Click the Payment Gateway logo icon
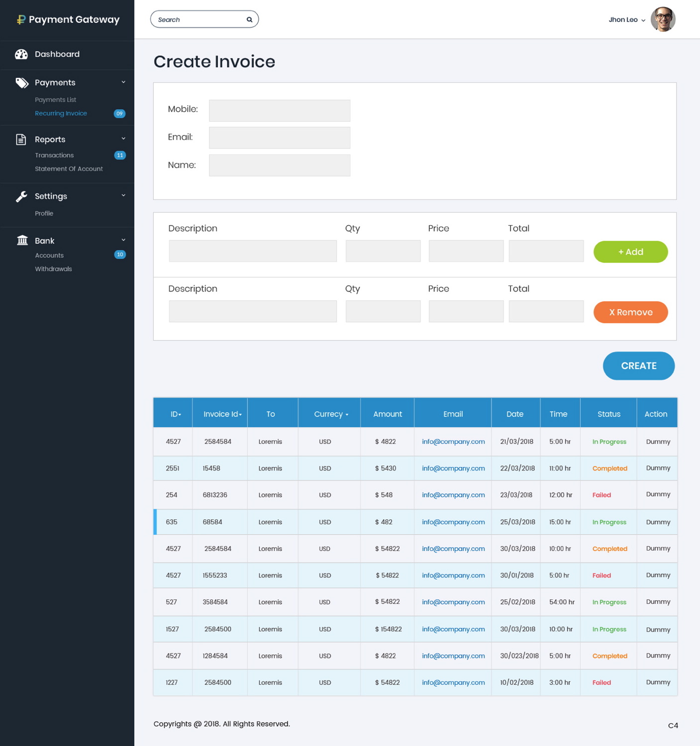Screen dimensions: 700x746 click(21, 20)
